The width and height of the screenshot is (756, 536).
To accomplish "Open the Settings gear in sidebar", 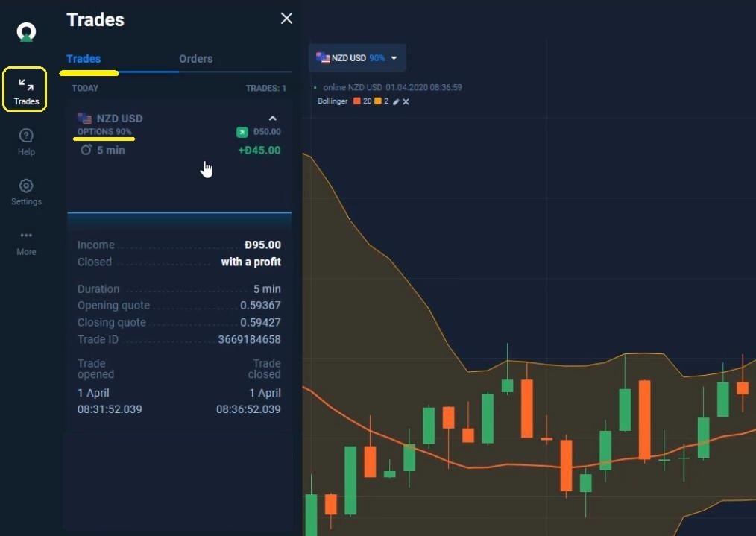I will [26, 192].
